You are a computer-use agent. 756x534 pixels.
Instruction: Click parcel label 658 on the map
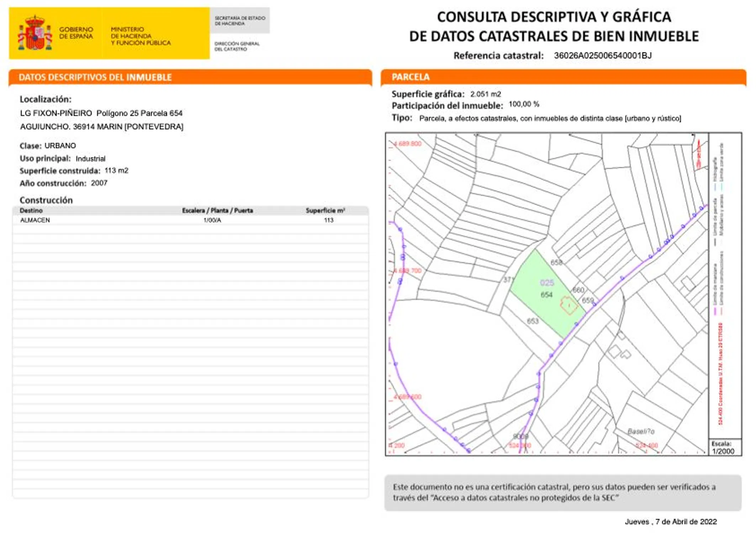556,263
